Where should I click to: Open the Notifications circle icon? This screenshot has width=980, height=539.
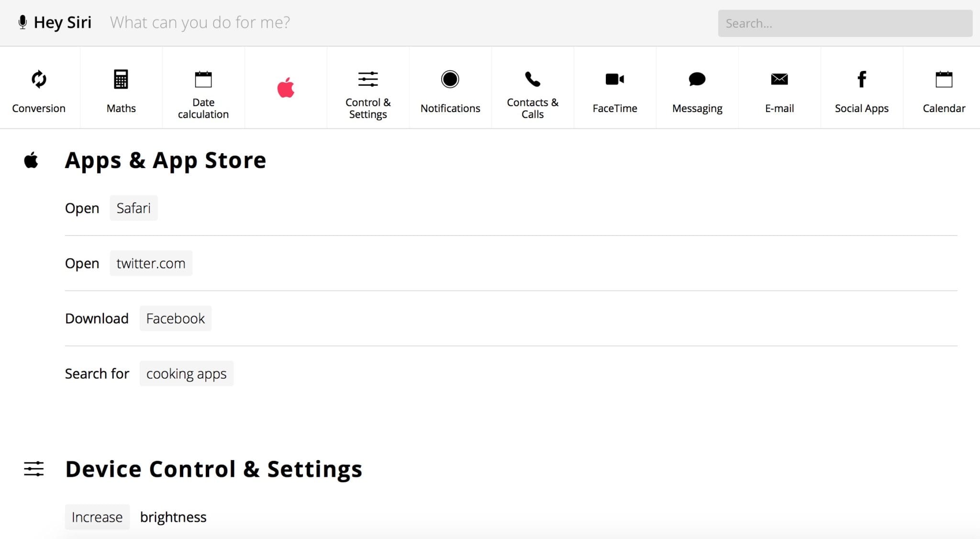pos(450,79)
